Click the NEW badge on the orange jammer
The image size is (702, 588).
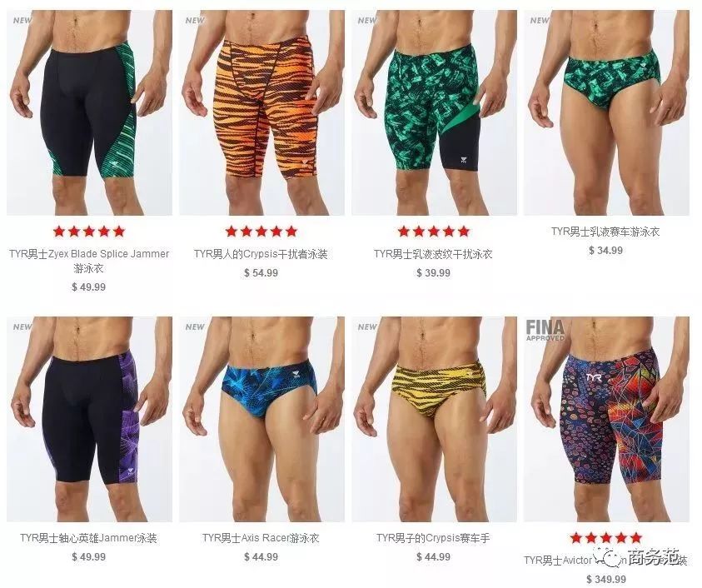195,21
